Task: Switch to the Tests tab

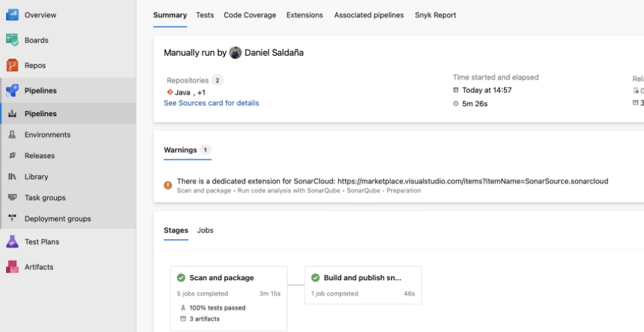Action: coord(204,15)
